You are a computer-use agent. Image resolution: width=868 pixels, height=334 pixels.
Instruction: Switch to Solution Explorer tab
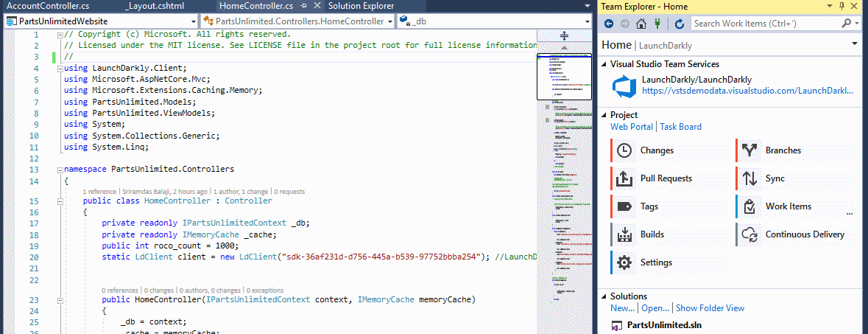point(361,6)
